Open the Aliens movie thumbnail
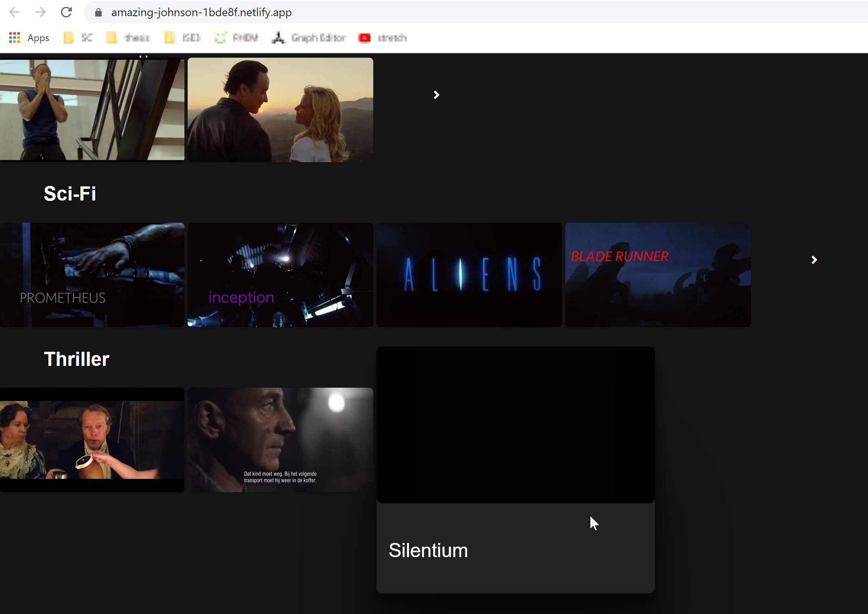This screenshot has height=614, width=868. coord(469,275)
